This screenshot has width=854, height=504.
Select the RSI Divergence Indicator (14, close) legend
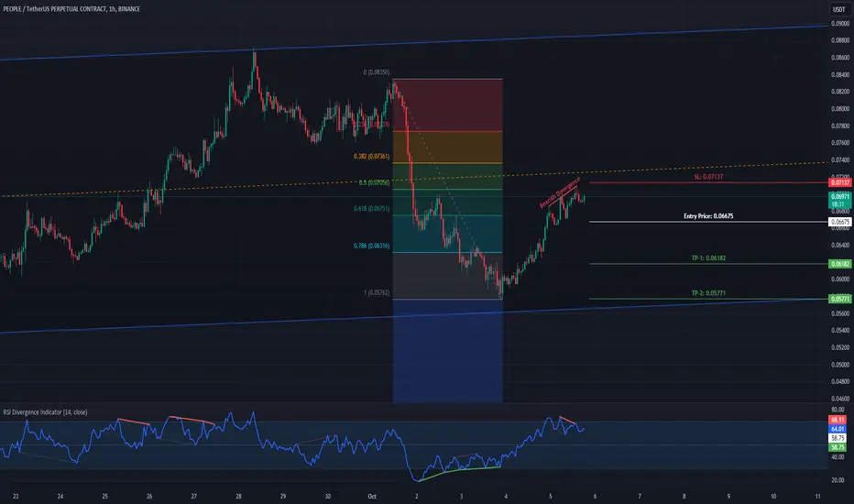click(x=45, y=412)
